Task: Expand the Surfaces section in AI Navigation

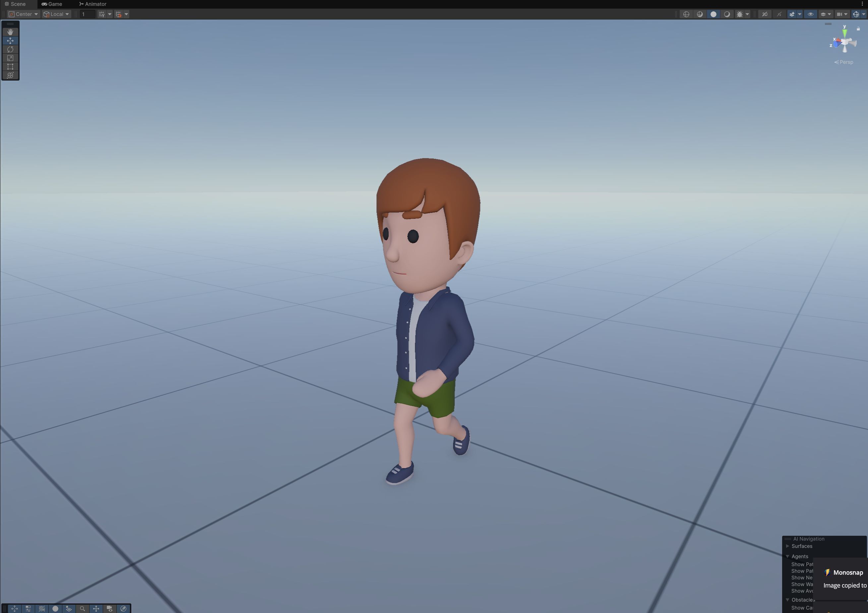Action: click(x=787, y=546)
